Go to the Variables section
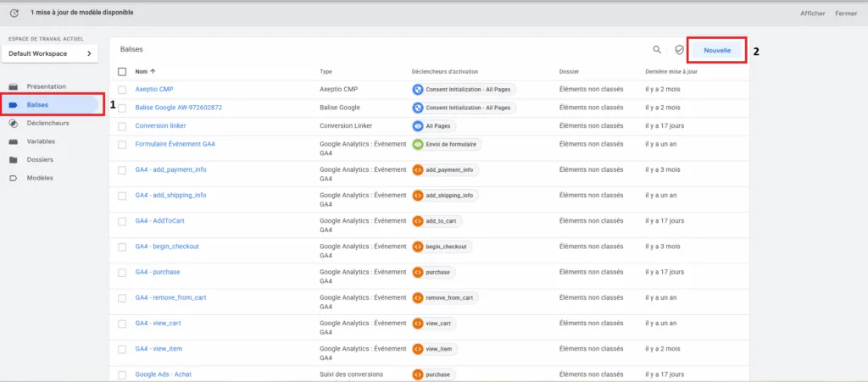 (x=41, y=141)
